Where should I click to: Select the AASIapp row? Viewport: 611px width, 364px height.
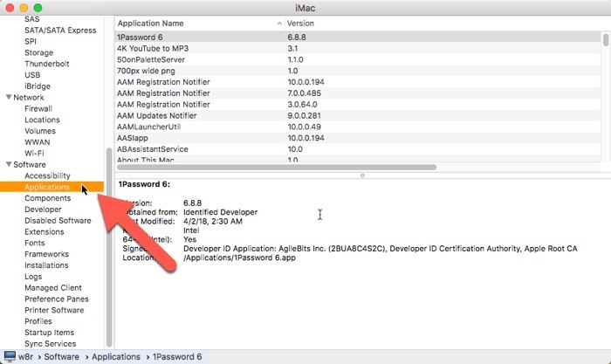tap(358, 138)
